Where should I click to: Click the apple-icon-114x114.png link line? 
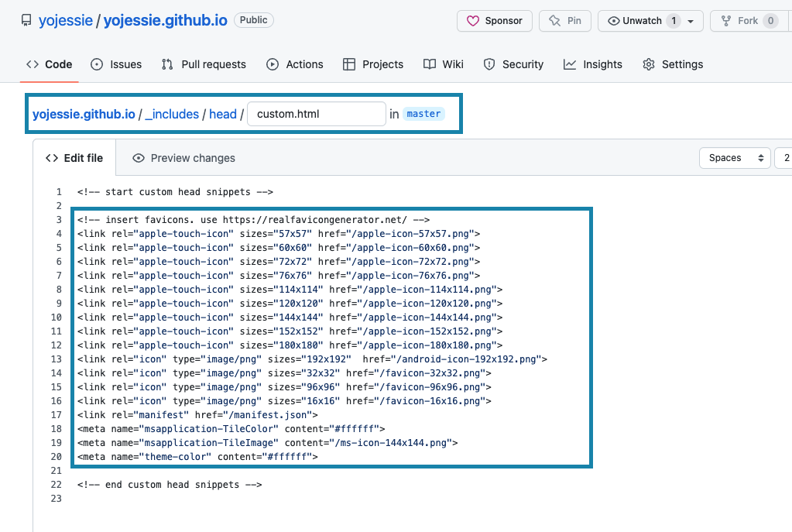pos(290,290)
